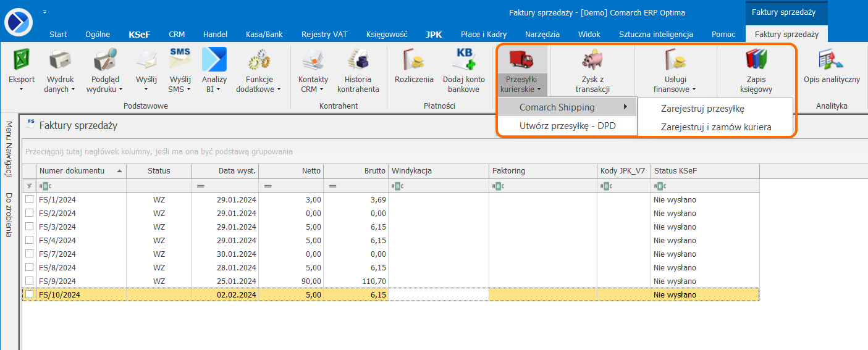Click the Rozliczenia icon
The image size is (868, 350).
414,59
